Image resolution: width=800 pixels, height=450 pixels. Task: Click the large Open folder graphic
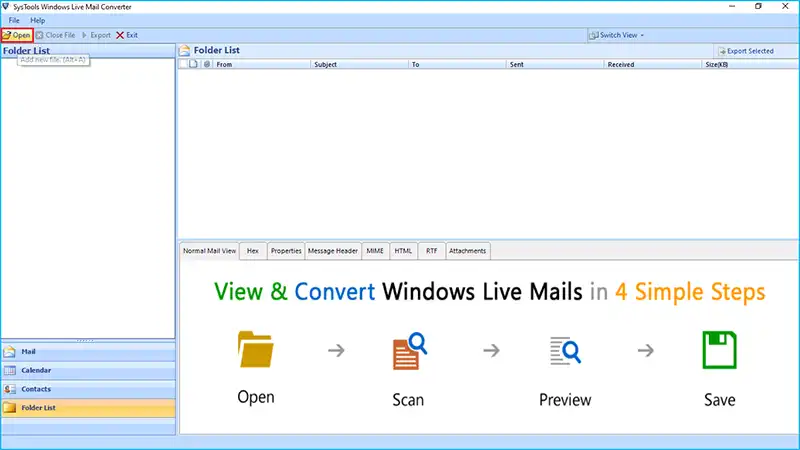(255, 349)
